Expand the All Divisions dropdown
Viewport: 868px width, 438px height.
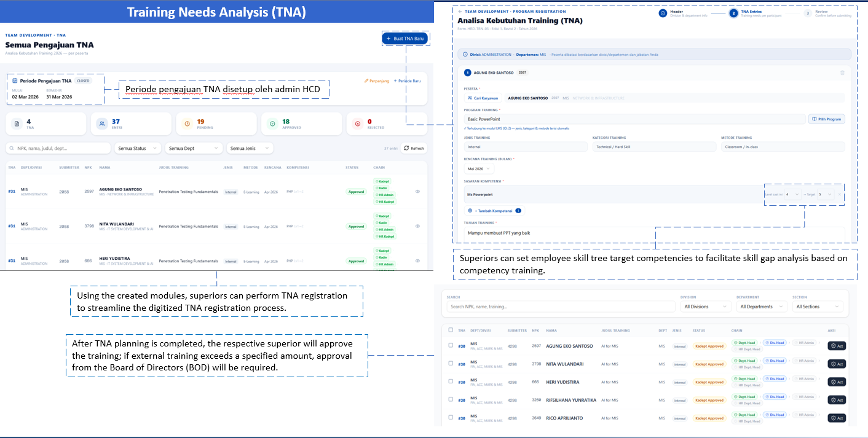pos(705,307)
